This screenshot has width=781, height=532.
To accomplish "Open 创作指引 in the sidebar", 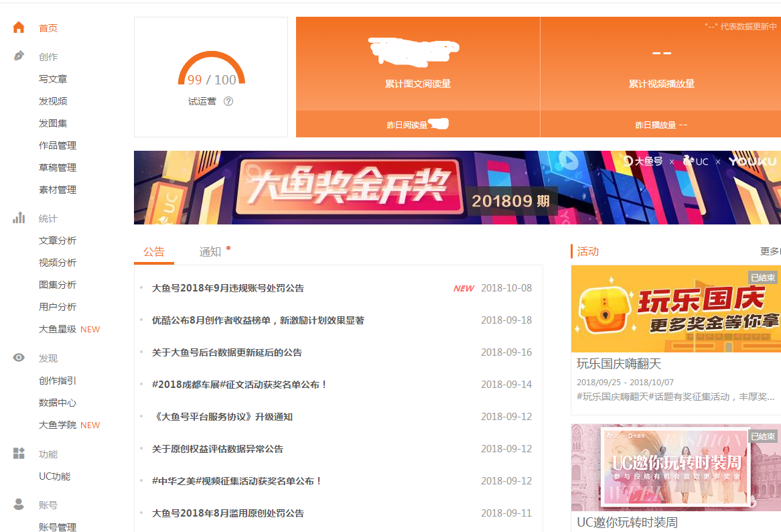I will pos(58,381).
